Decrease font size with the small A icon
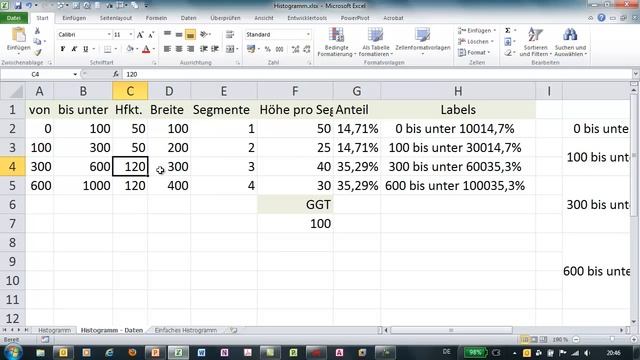Screen dimensions: 640x360 (151, 35)
